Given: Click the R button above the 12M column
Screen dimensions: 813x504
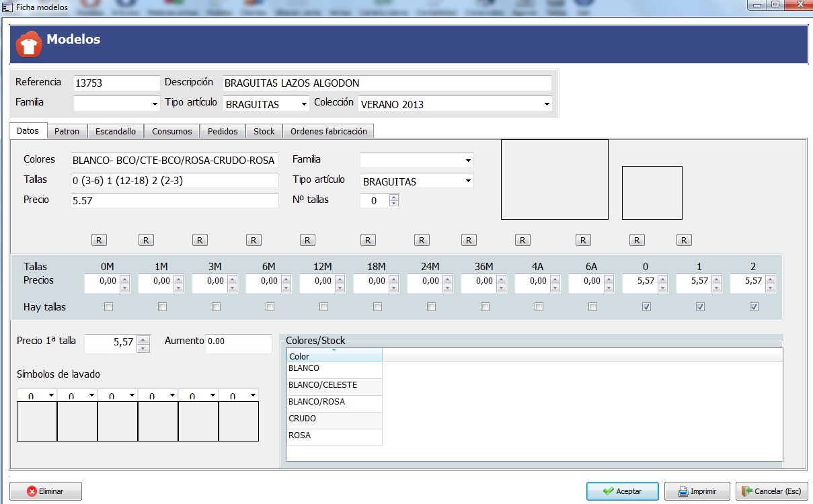Looking at the screenshot, I should [x=307, y=240].
